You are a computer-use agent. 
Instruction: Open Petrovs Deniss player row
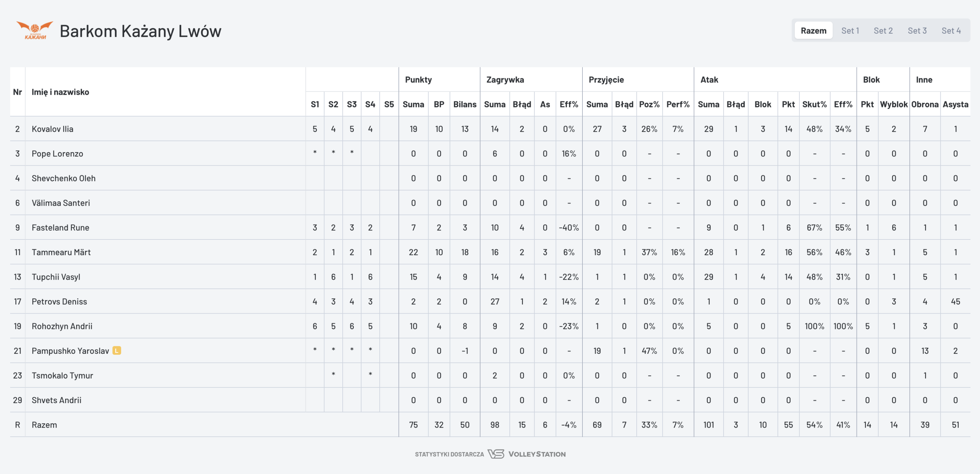[59, 301]
